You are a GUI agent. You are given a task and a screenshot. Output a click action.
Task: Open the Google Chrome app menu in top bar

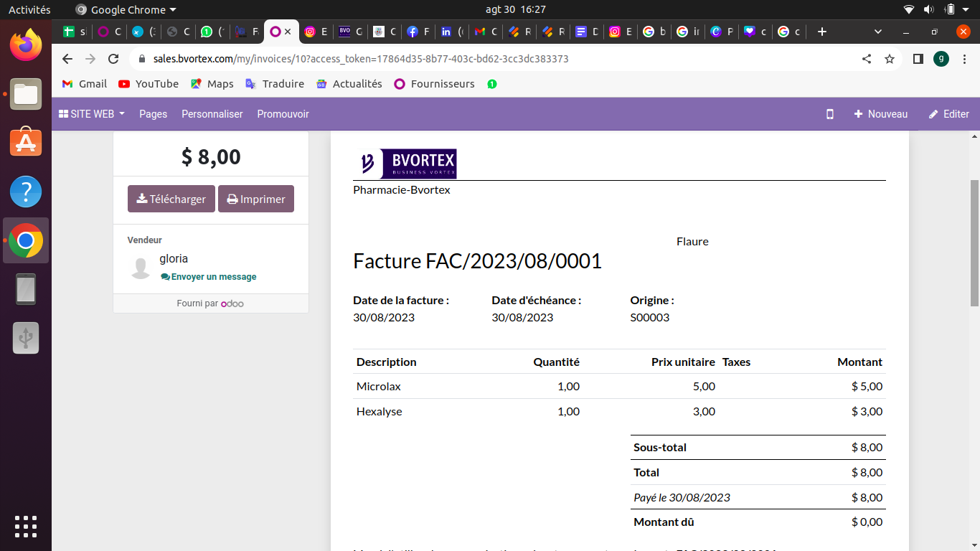point(126,10)
